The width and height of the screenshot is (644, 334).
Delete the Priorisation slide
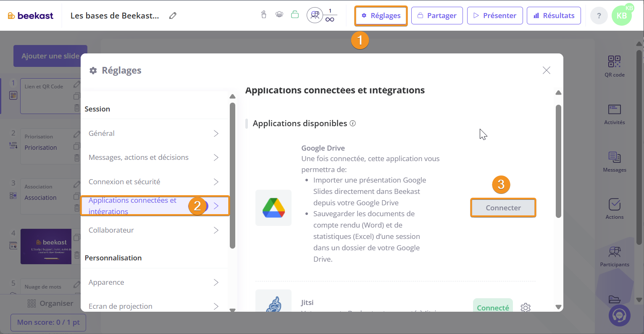(x=77, y=158)
